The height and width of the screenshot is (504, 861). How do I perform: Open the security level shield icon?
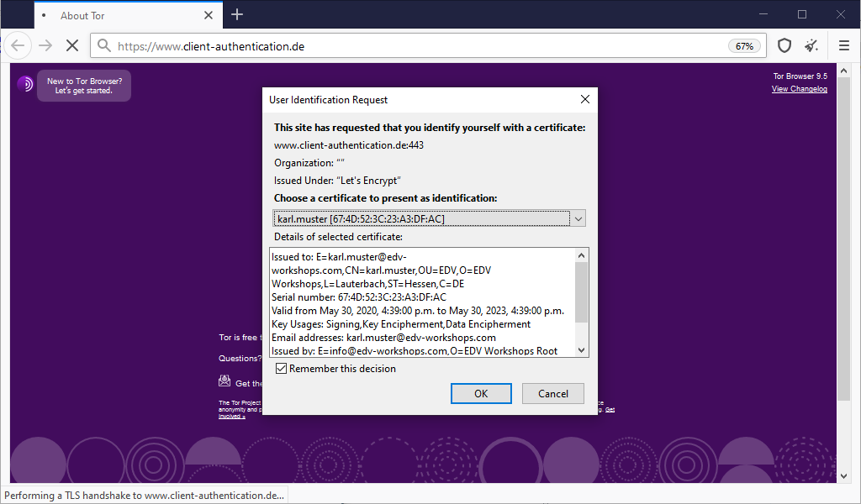tap(784, 45)
